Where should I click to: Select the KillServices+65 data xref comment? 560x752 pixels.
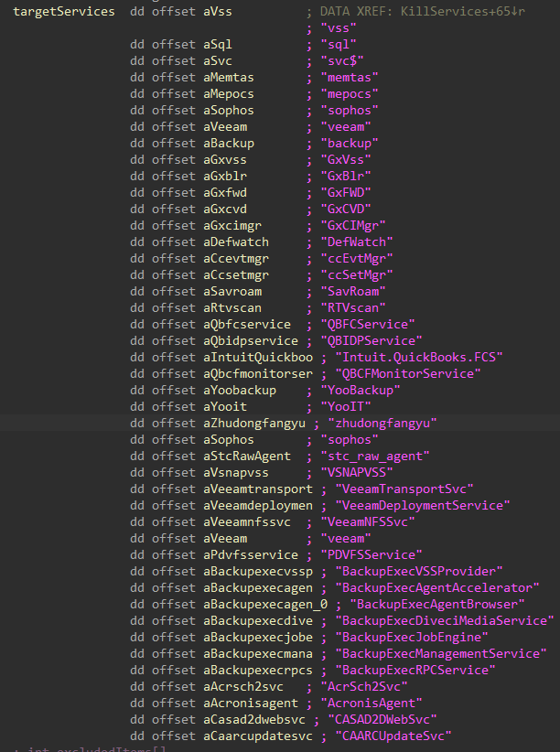(x=422, y=12)
